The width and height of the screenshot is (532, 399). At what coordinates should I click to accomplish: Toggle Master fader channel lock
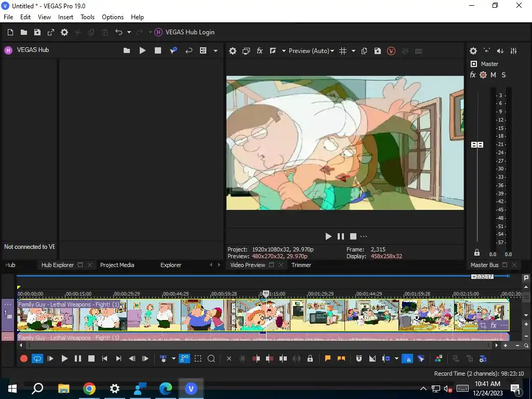pos(477,253)
